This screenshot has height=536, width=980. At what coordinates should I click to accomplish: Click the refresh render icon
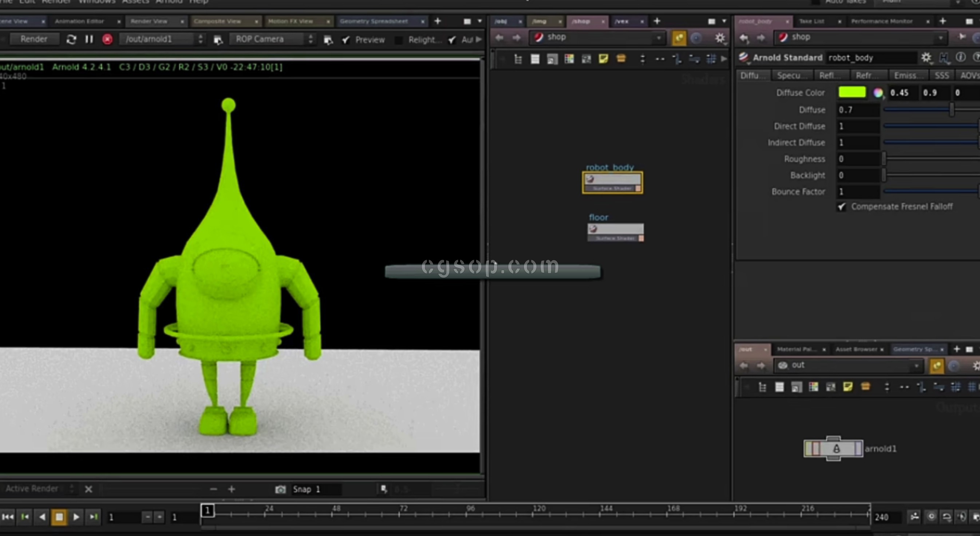[71, 39]
